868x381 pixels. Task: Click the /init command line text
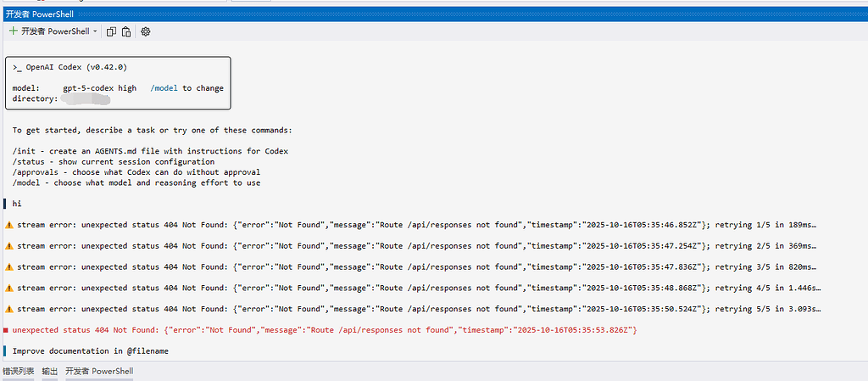150,151
